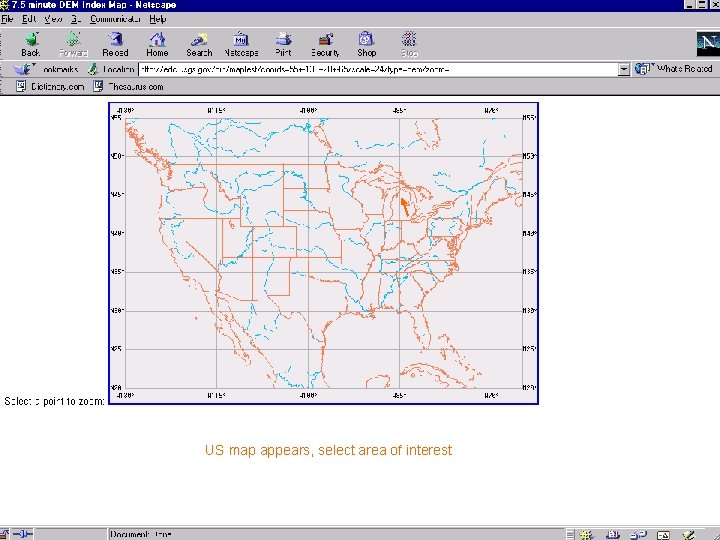Click the online/offline connection icon
This screenshot has width=720, height=540.
(23, 534)
